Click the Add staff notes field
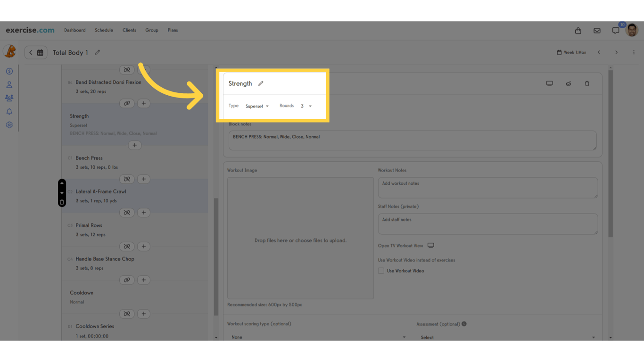The height and width of the screenshot is (362, 644). pos(488,224)
